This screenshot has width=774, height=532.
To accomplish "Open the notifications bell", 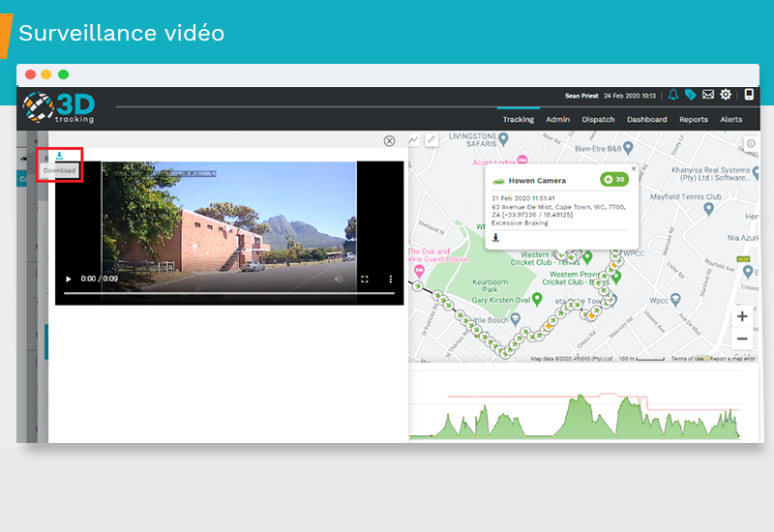I will 673,95.
